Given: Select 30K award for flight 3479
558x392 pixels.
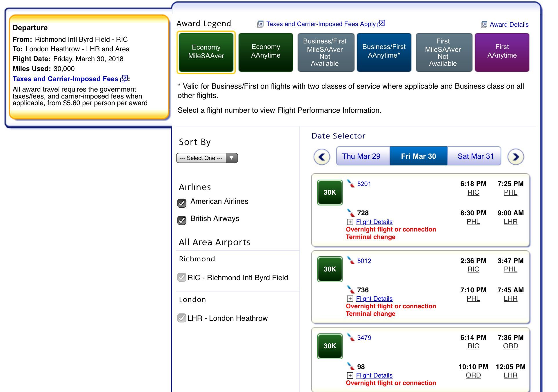Looking at the screenshot, I should [330, 346].
